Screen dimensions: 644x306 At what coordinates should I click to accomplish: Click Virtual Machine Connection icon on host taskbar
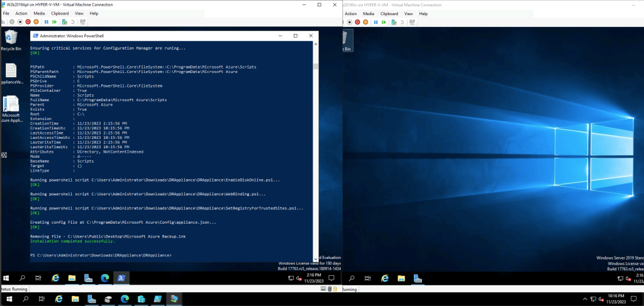click(x=174, y=298)
